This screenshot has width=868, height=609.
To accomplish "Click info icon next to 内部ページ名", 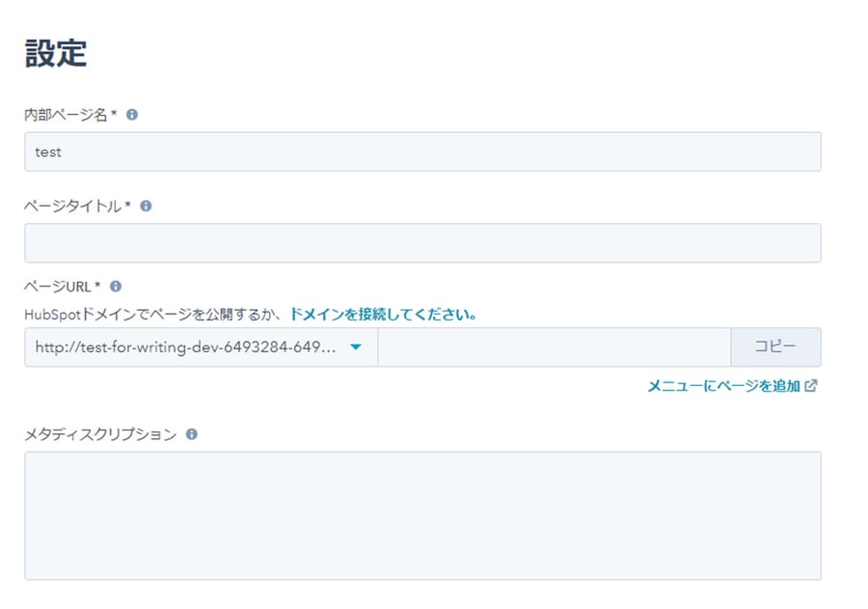I will coord(132,115).
